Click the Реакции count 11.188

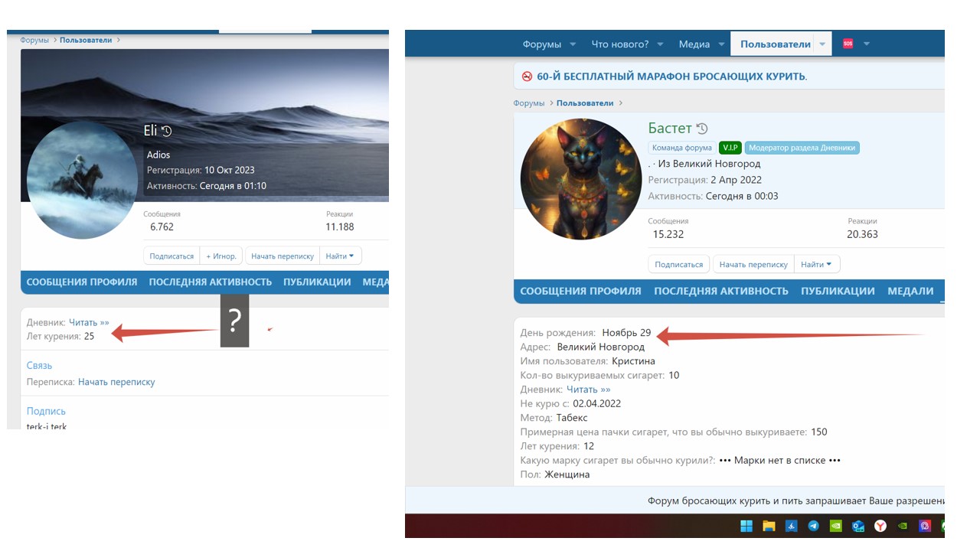pyautogui.click(x=340, y=227)
